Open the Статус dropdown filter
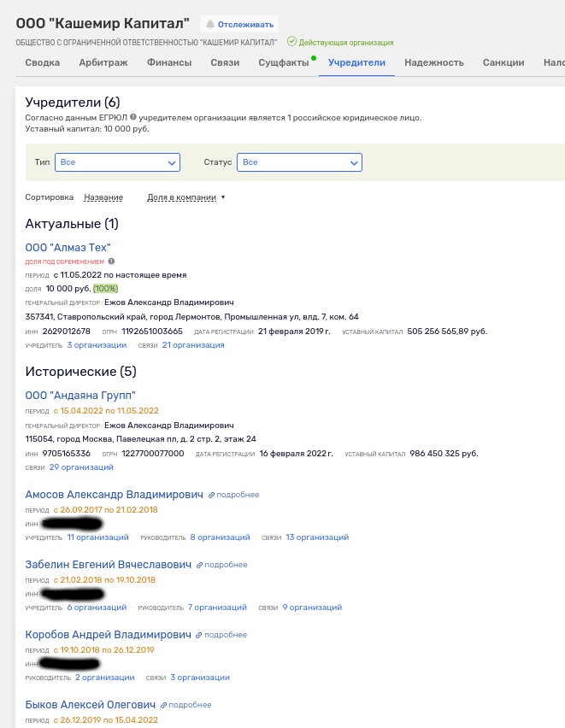The height and width of the screenshot is (728, 565). (300, 162)
